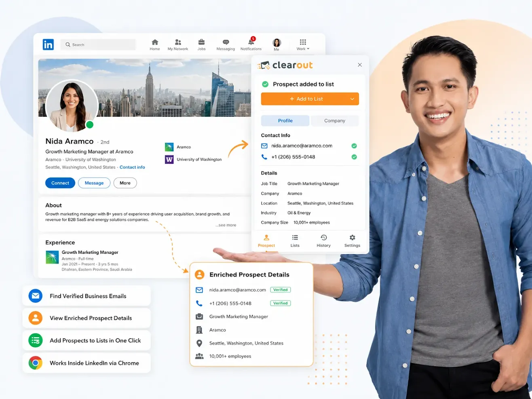This screenshot has height=399, width=532.
Task: Click the envelope icon in Enriched Prospect Details
Action: click(x=199, y=290)
